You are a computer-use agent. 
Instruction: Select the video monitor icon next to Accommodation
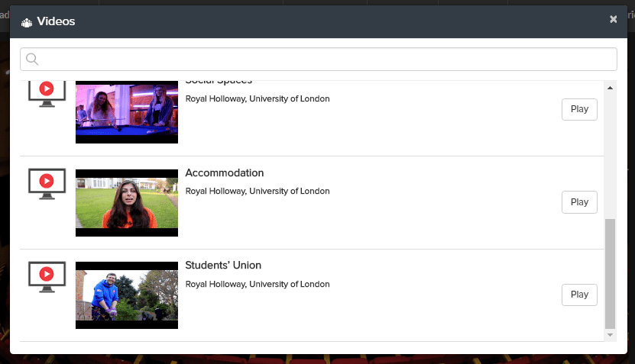[x=47, y=184]
